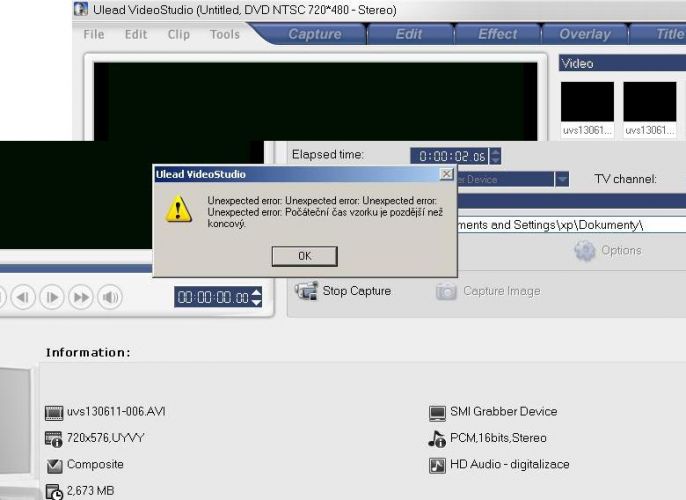Screen dimensions: 686x500
Task: Click the speaker volume button
Action: (110, 297)
